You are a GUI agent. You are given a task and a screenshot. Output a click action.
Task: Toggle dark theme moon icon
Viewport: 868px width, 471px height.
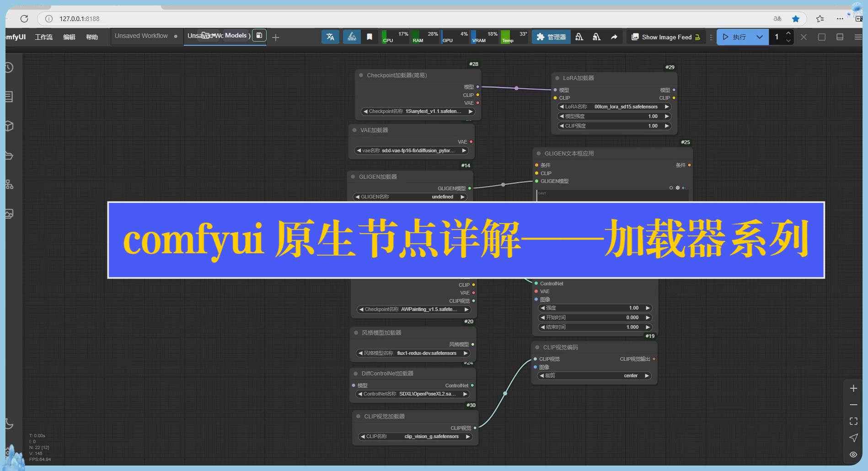pos(9,423)
